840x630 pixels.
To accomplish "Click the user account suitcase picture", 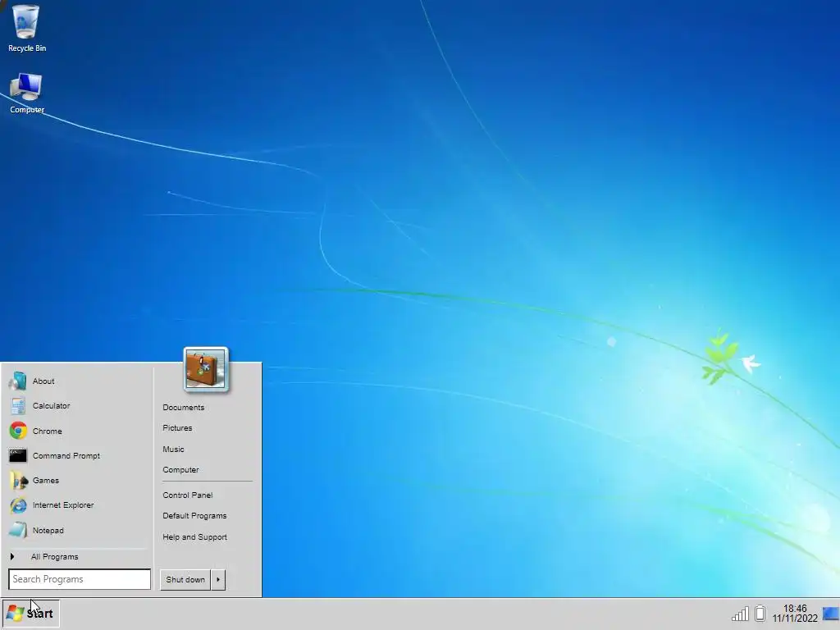I will [x=206, y=370].
